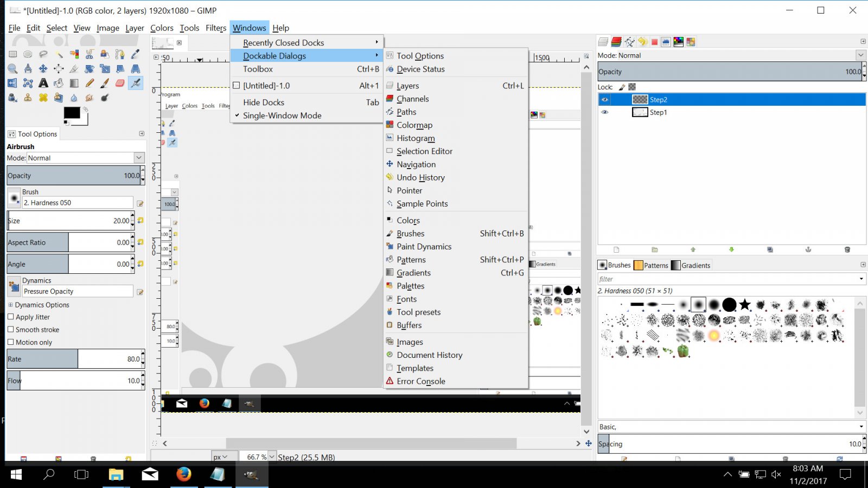The width and height of the screenshot is (868, 488).
Task: Click the brush preview button in Tool Options
Action: click(14, 198)
